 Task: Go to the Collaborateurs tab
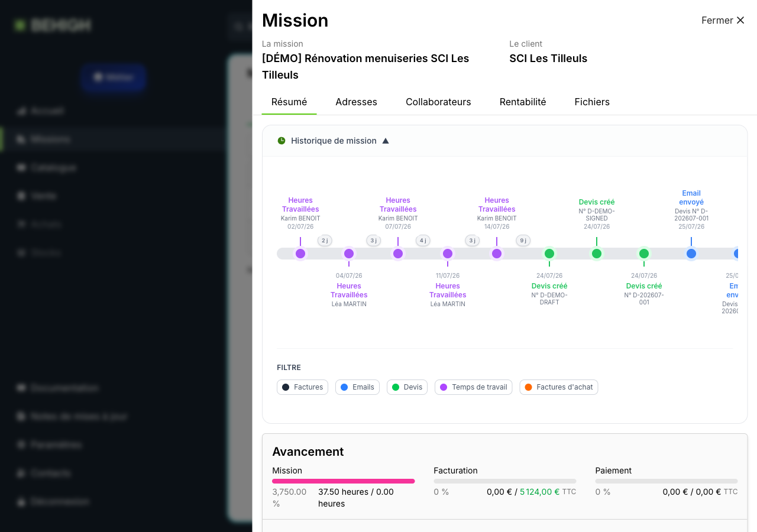(438, 102)
